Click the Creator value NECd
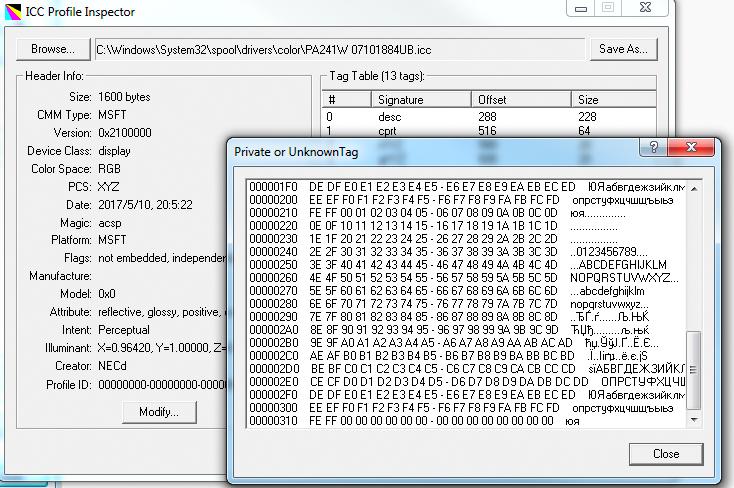This screenshot has width=734, height=488. tap(112, 366)
